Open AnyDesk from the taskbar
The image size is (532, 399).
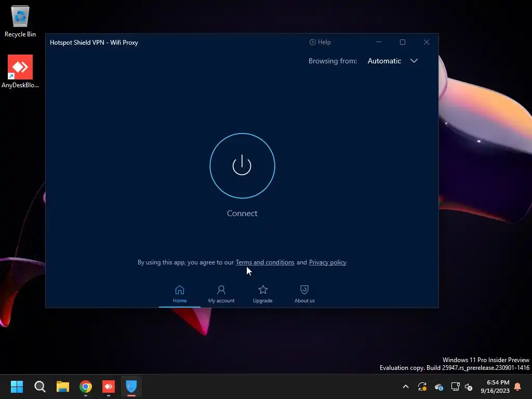coord(109,387)
